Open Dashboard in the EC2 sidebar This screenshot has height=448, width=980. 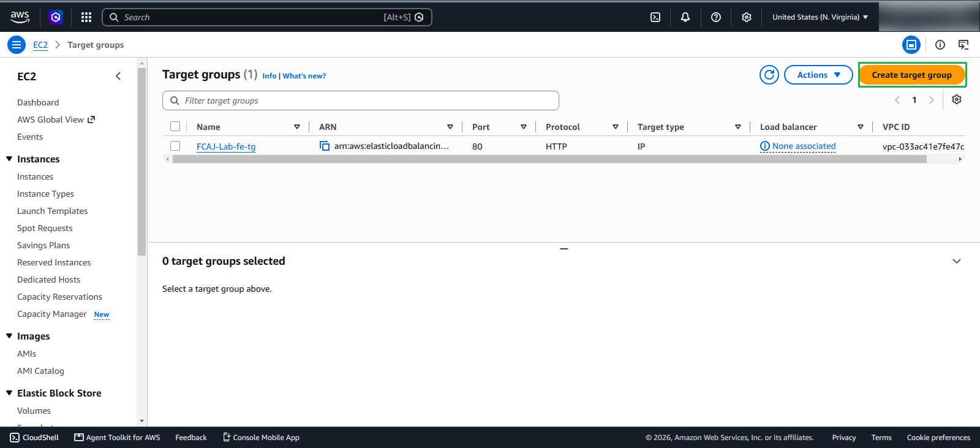tap(38, 102)
